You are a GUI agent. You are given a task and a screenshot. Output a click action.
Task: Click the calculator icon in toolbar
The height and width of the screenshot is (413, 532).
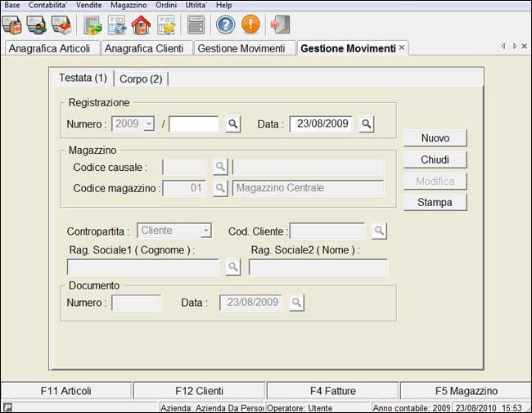click(196, 25)
